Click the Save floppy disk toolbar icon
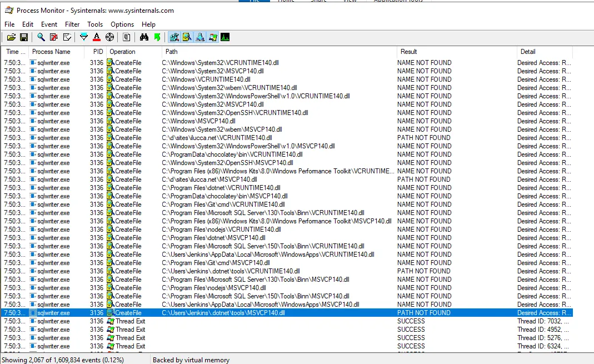Screen dimensions: 594x364 pyautogui.click(x=24, y=37)
